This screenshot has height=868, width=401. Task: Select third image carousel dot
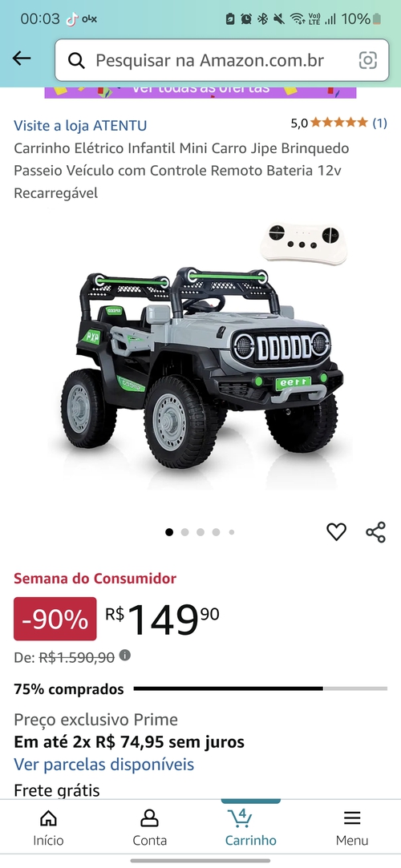(x=200, y=532)
